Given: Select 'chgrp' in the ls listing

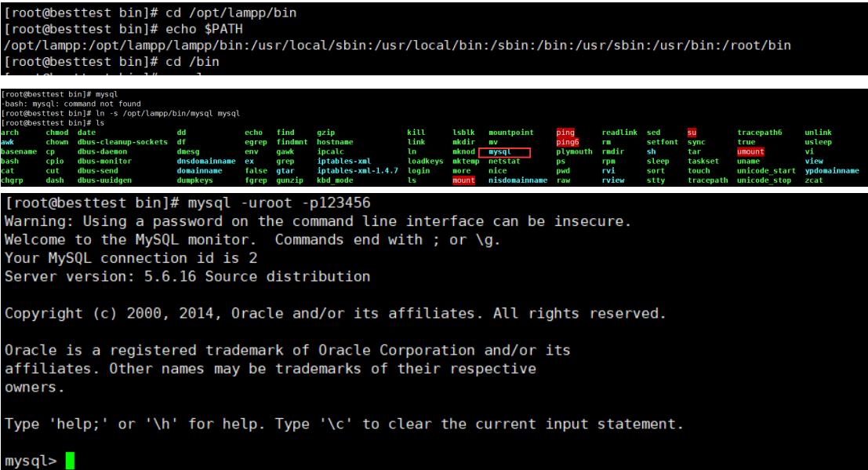Looking at the screenshot, I should [13, 180].
